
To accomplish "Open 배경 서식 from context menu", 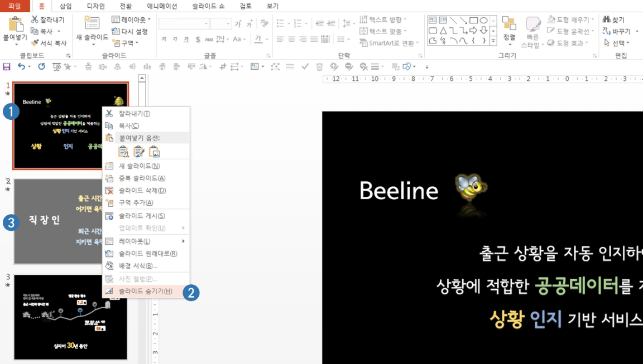I will [146, 266].
